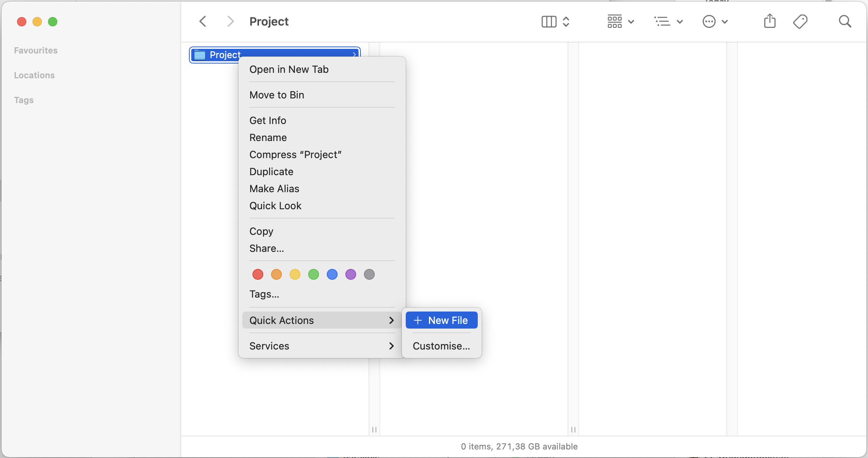Viewport: 868px width, 458px height.
Task: Click the column view toggle icon
Action: 549,22
